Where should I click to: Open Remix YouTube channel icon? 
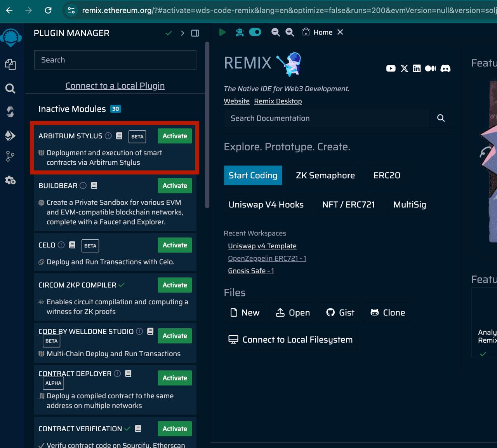pos(391,68)
